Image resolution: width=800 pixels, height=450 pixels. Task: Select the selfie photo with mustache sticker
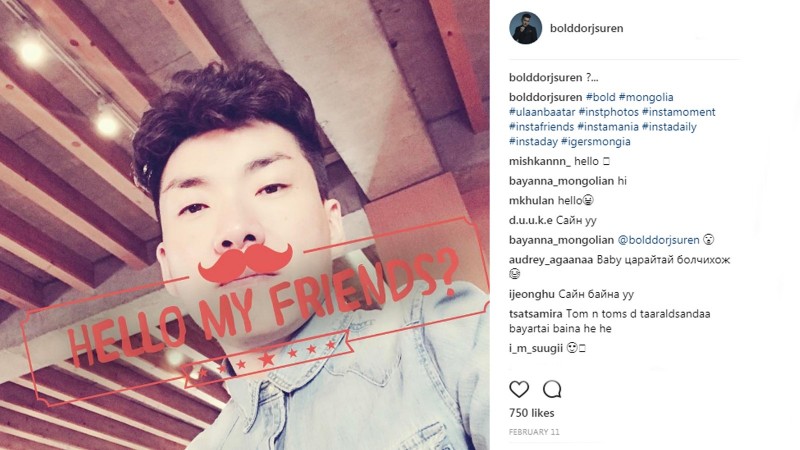click(x=245, y=225)
